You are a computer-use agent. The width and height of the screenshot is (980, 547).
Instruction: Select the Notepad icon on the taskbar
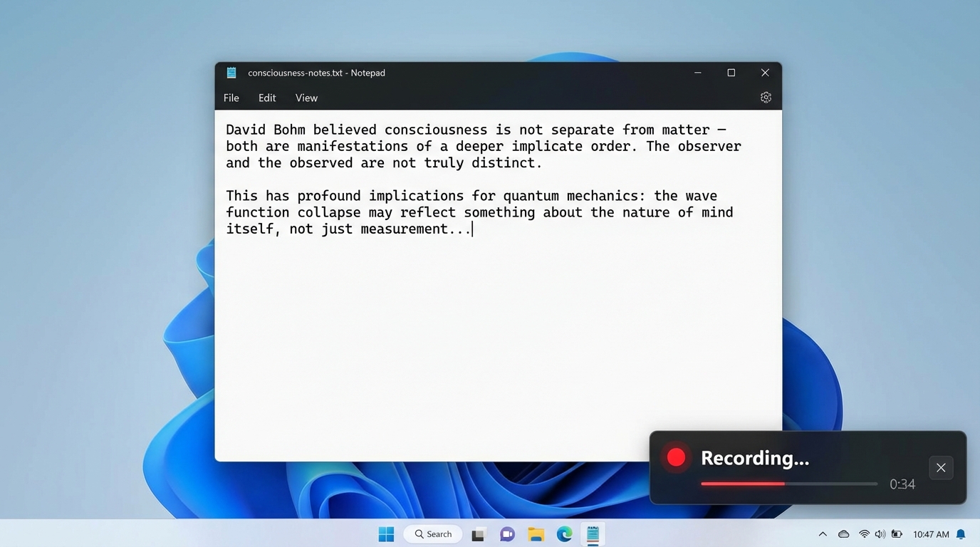[x=593, y=534]
